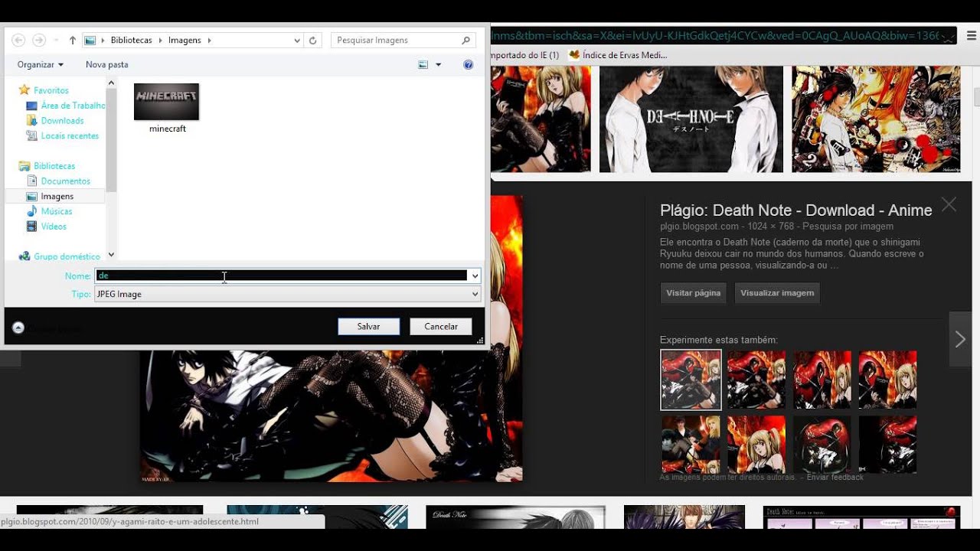Viewport: 980px width, 551px height.
Task: Select the Bibliotecas sidebar group
Action: [x=54, y=165]
